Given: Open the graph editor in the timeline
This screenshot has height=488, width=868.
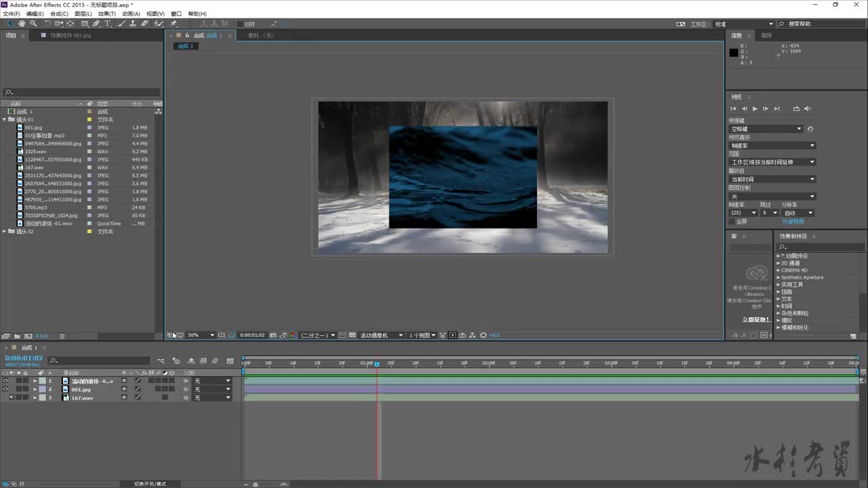Looking at the screenshot, I should [x=230, y=361].
